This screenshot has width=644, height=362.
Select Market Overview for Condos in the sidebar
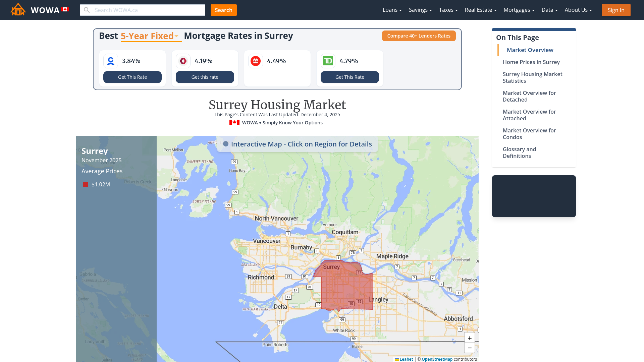point(529,134)
